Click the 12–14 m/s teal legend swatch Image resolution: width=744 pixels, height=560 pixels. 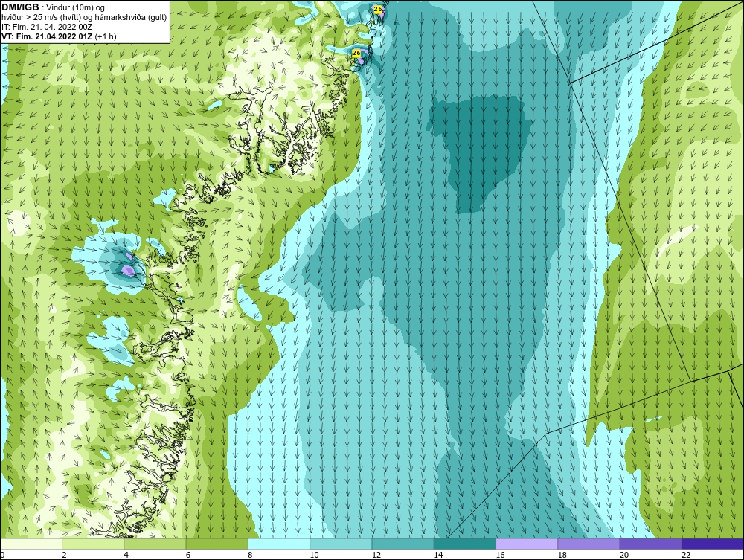click(x=403, y=544)
